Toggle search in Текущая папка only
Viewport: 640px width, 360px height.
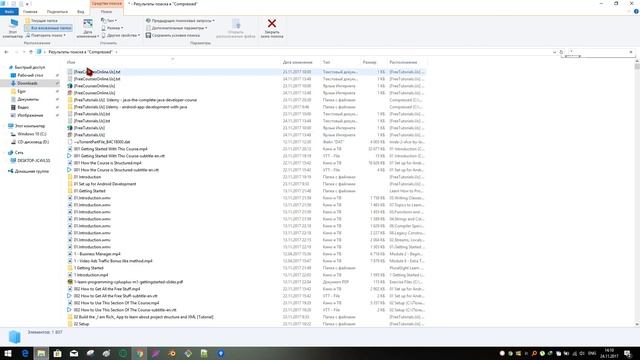pos(41,20)
